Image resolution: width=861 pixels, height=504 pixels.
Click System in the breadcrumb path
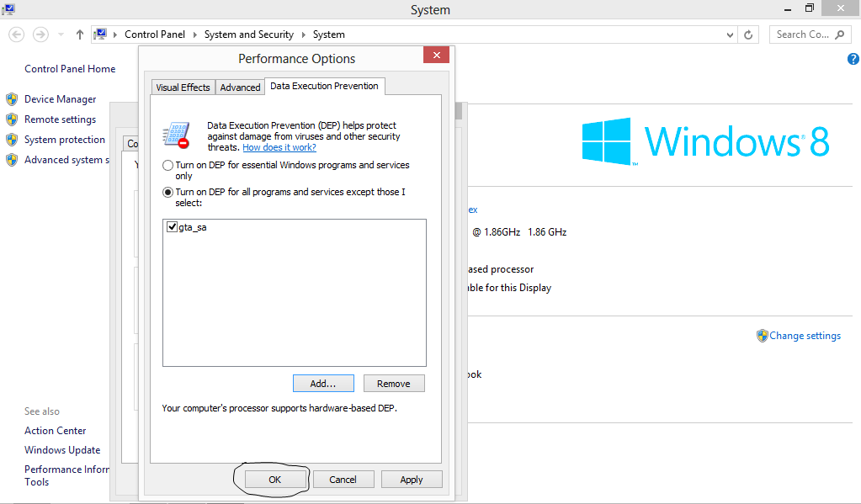coord(329,34)
